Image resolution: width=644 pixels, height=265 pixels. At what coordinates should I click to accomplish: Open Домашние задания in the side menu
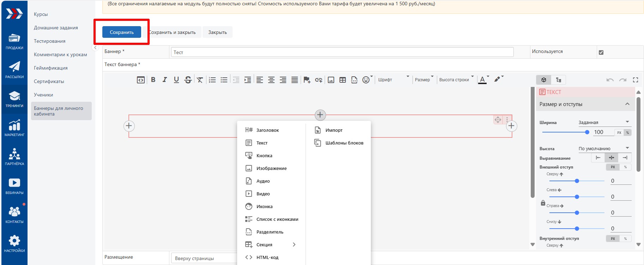click(x=56, y=28)
